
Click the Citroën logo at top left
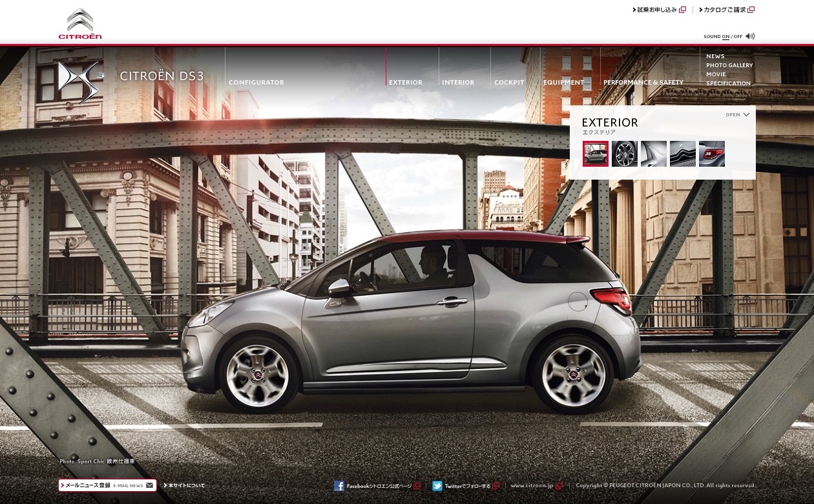[80, 24]
